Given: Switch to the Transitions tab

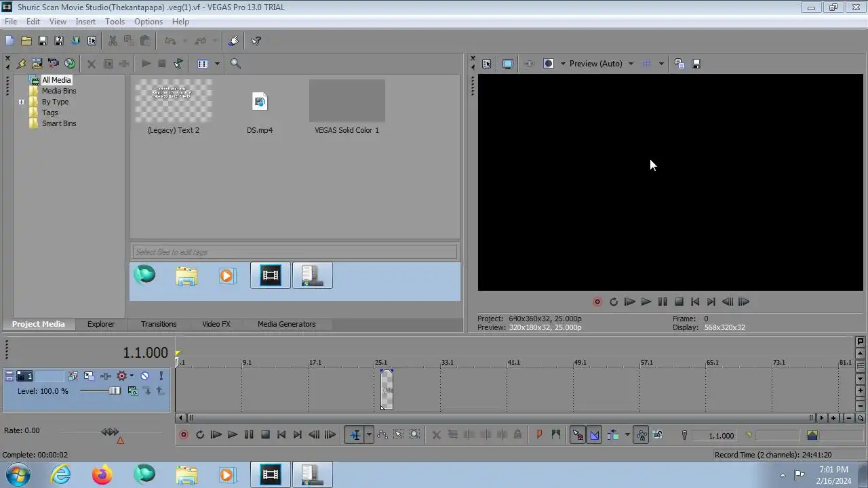Looking at the screenshot, I should pos(159,324).
